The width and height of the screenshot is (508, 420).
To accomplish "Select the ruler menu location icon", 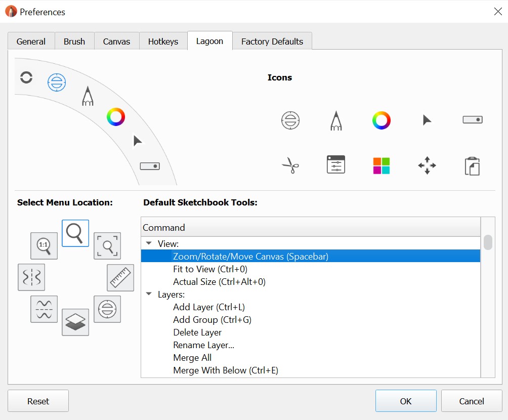I will coord(120,278).
